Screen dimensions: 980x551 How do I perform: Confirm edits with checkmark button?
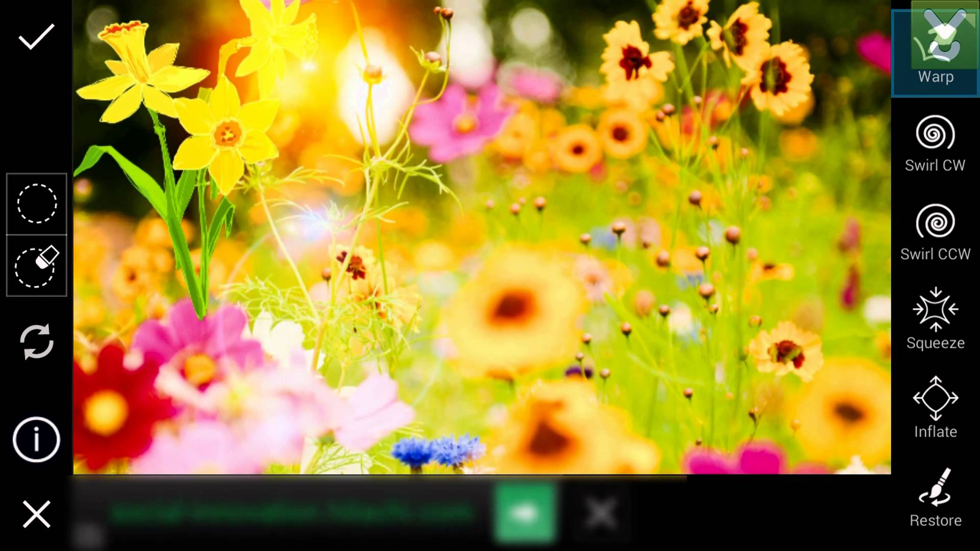coord(37,39)
